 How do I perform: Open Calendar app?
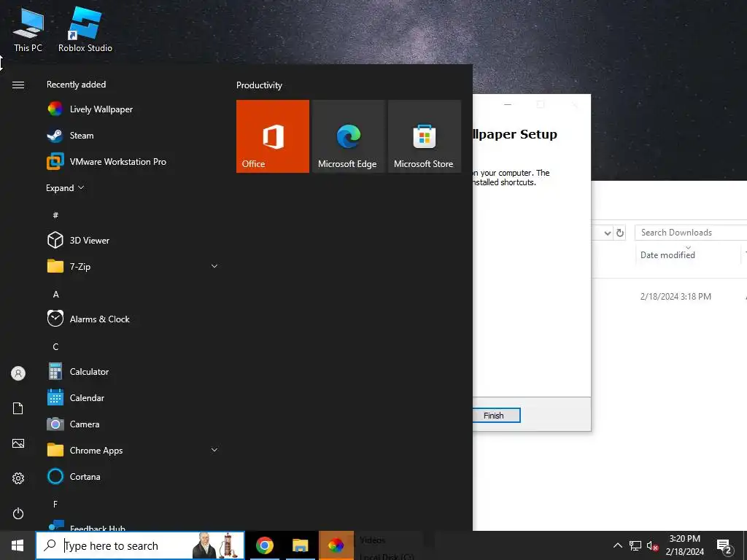[x=133, y=397]
